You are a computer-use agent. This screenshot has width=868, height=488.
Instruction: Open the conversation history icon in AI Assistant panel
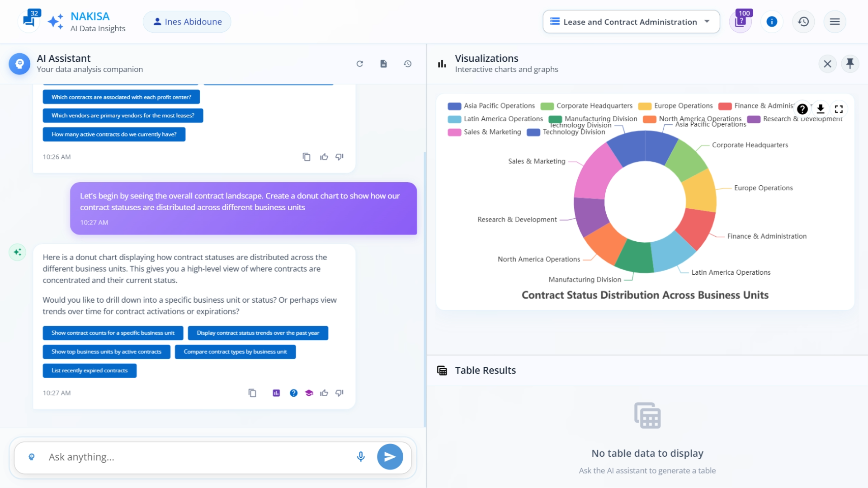coord(407,64)
